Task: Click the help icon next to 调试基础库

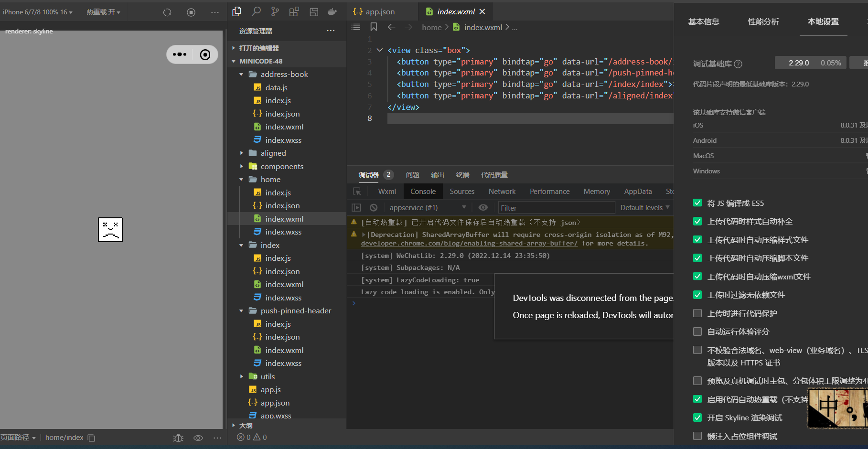Action: click(738, 64)
